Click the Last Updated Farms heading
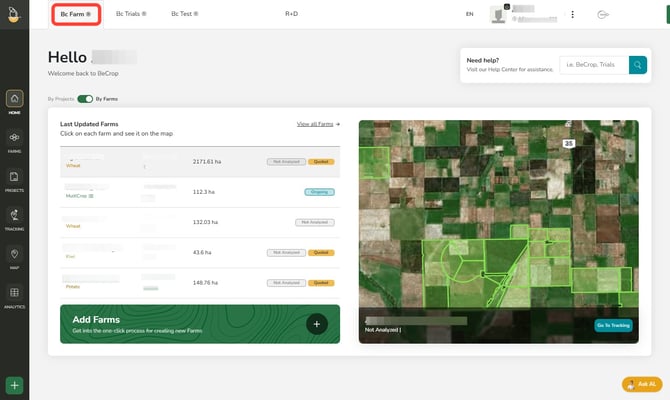Image resolution: width=670 pixels, height=400 pixels. (89, 124)
